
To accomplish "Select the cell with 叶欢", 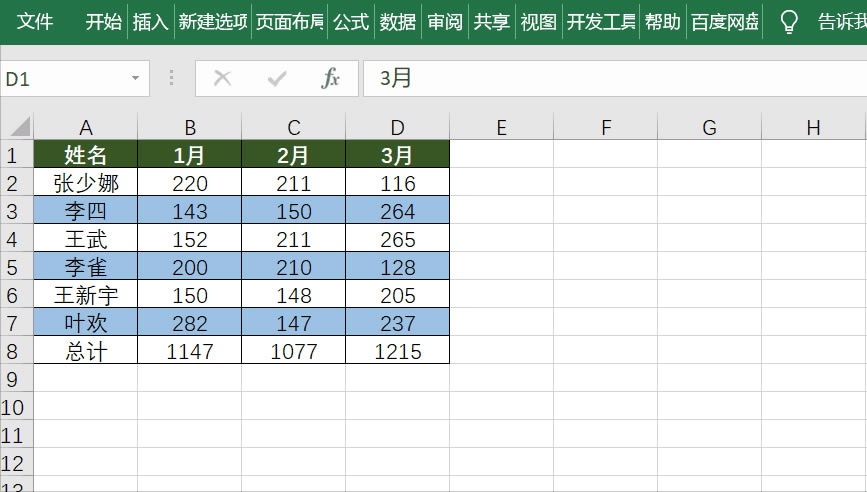I will point(86,323).
